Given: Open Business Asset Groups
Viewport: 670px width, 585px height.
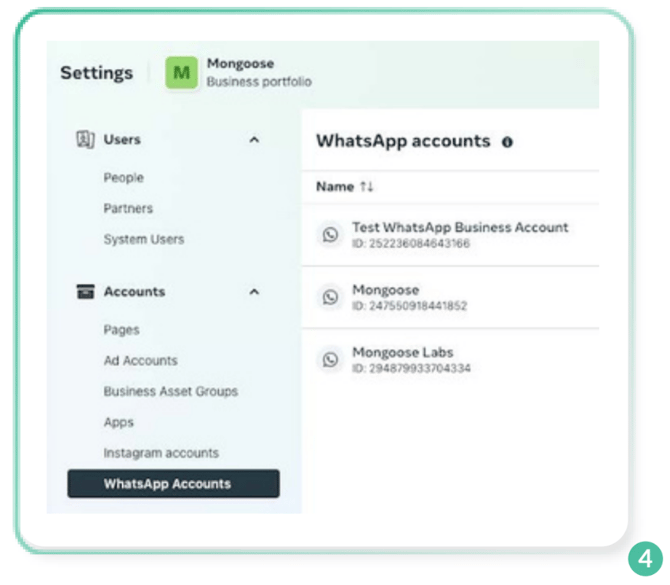Looking at the screenshot, I should tap(171, 392).
